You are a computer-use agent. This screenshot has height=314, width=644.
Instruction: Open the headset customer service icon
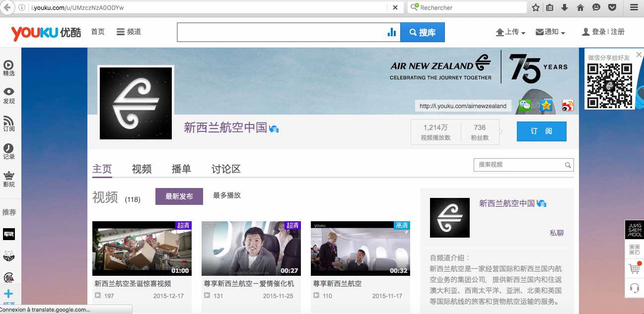click(634, 288)
